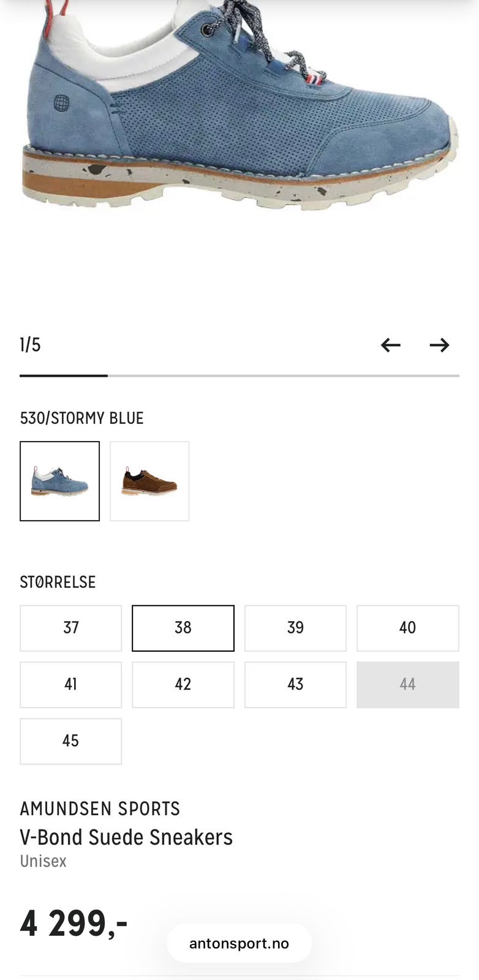This screenshot has height=980, width=479.
Task: Select size 38
Action: [x=183, y=628]
